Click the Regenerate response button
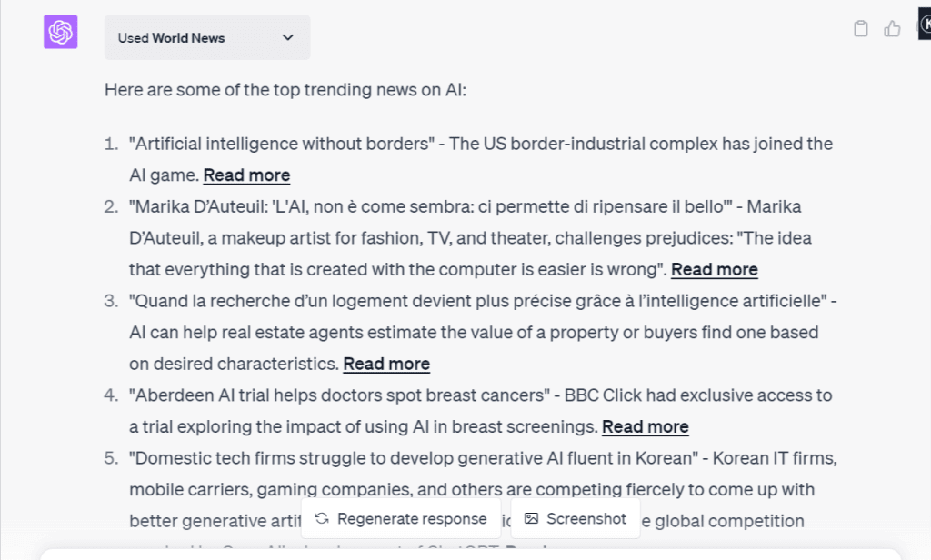Image resolution: width=931 pixels, height=560 pixels. 401,518
